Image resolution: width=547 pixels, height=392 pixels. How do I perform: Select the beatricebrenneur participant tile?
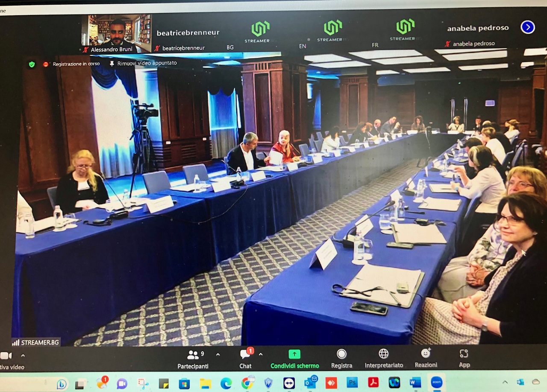[188, 33]
